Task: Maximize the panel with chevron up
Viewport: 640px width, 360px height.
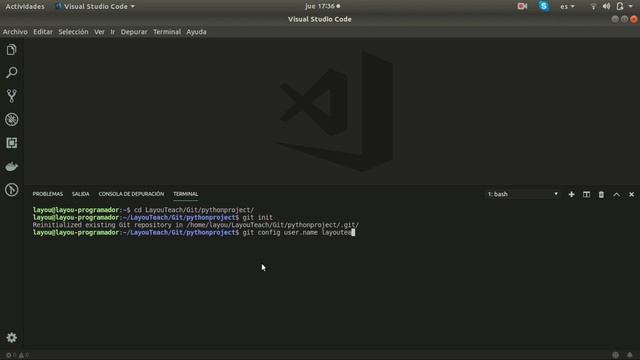Action: click(x=616, y=195)
